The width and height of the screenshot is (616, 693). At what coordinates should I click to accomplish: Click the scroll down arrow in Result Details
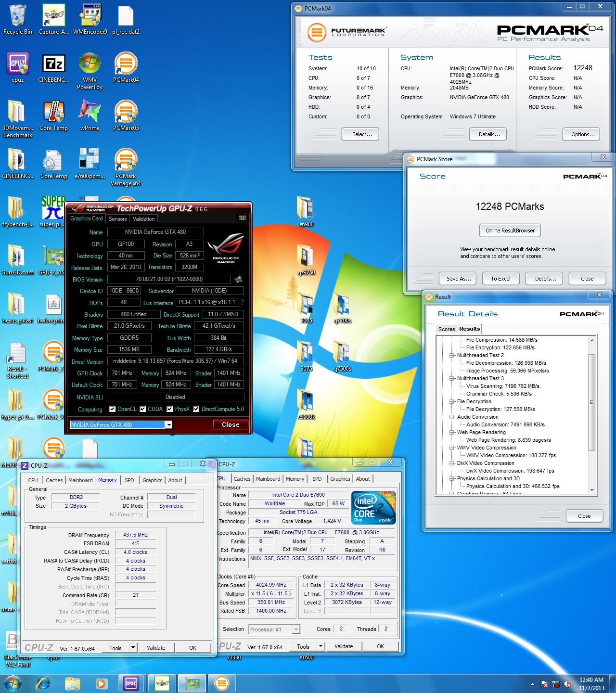coord(592,490)
